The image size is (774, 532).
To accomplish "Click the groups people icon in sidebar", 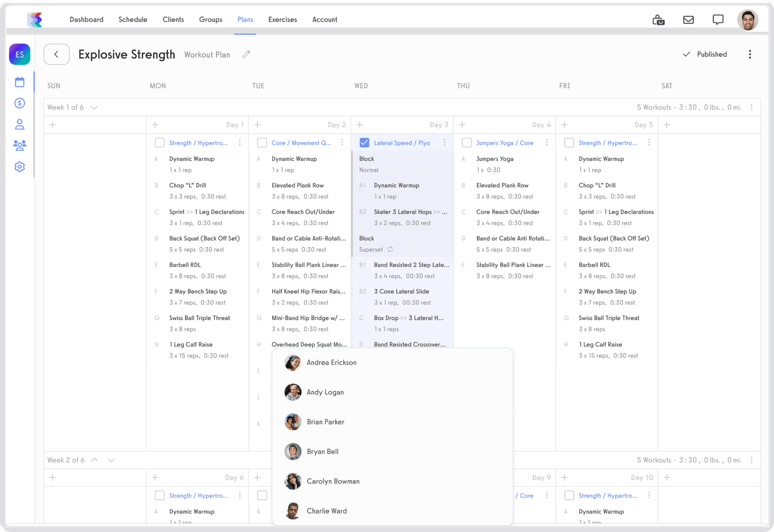I will 20,145.
